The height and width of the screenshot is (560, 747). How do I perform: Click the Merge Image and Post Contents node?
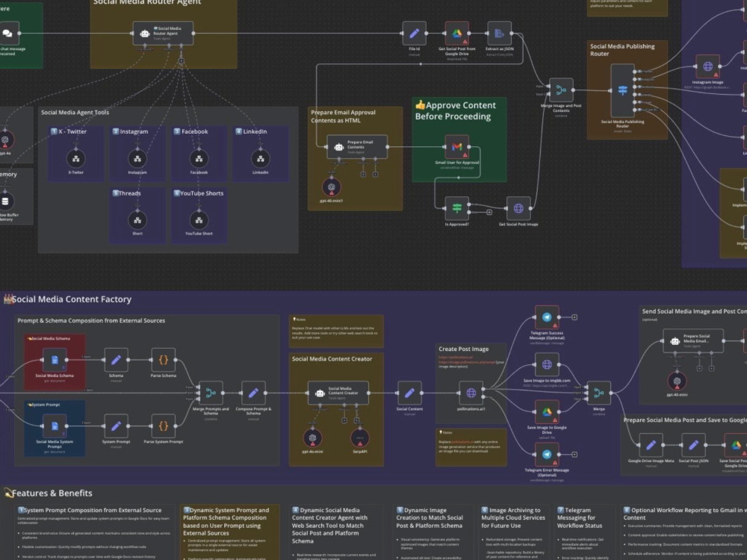pyautogui.click(x=561, y=90)
